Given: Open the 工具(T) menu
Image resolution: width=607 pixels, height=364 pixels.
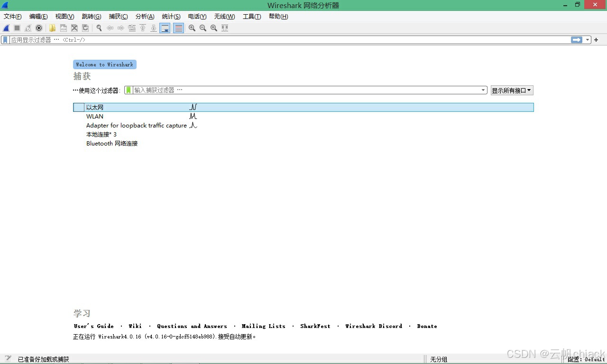Looking at the screenshot, I should (252, 17).
